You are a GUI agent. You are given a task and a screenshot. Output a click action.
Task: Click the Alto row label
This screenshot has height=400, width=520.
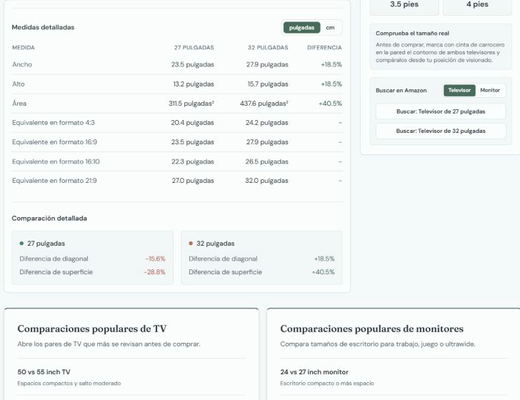(x=18, y=84)
